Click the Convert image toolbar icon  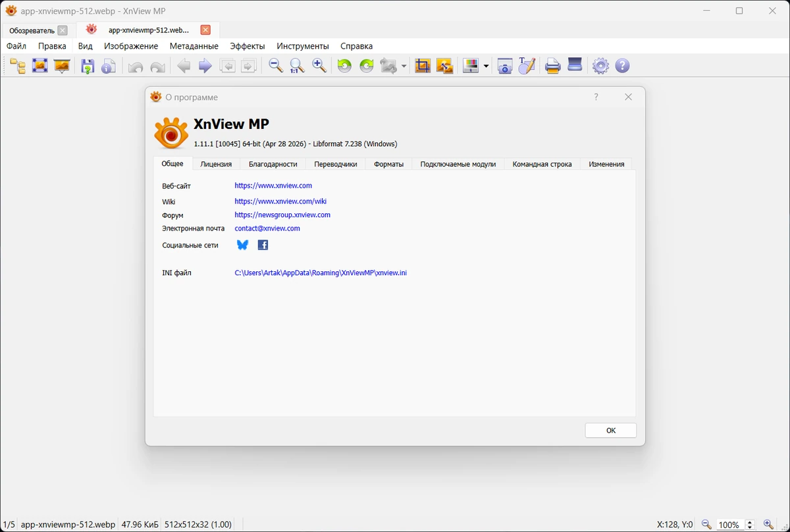[x=389, y=66]
